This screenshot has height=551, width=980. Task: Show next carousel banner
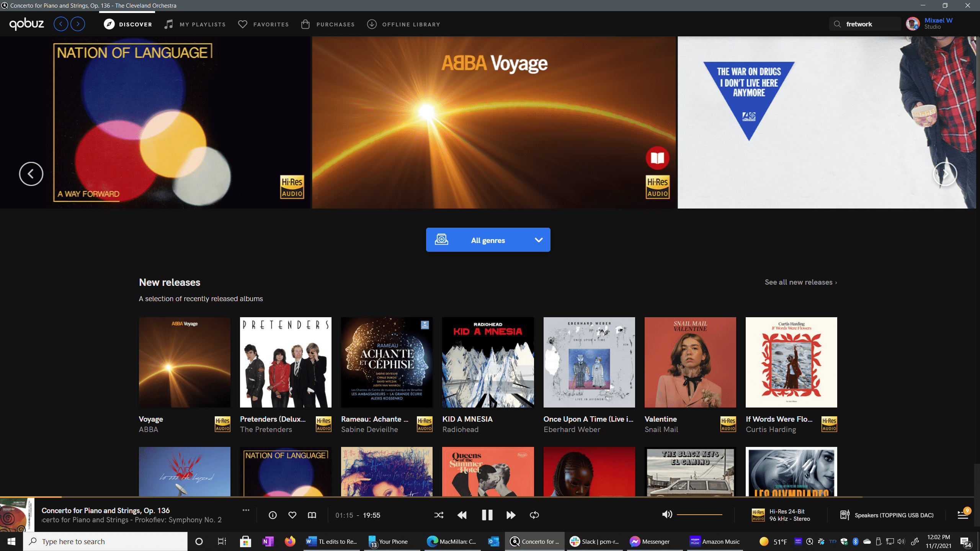click(x=945, y=174)
